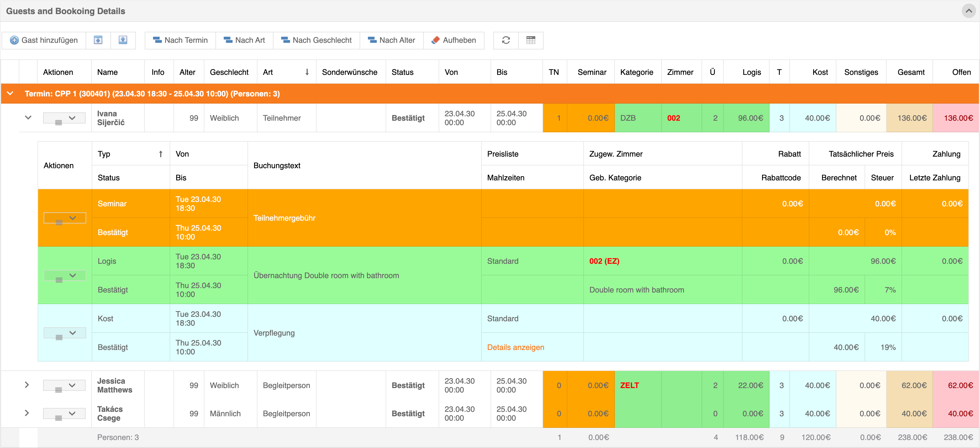This screenshot has width=980, height=448.
Task: Open the table columns grid icon
Action: coord(531,40)
